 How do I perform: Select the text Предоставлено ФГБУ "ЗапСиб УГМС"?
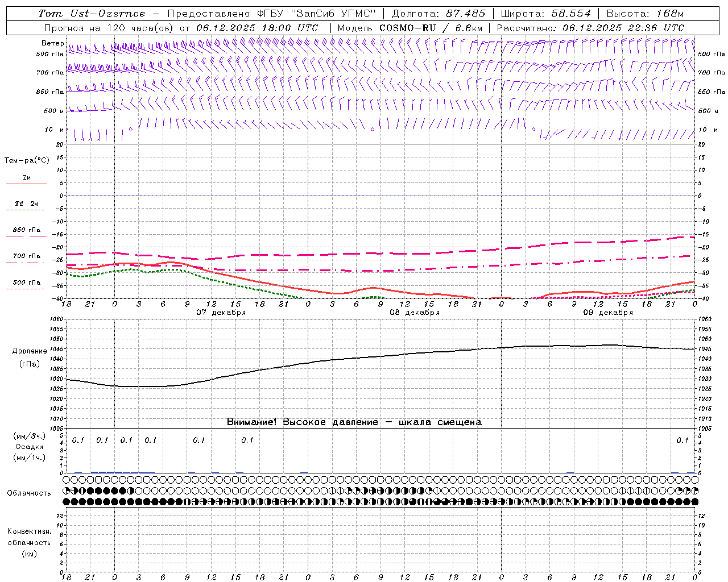pyautogui.click(x=272, y=14)
